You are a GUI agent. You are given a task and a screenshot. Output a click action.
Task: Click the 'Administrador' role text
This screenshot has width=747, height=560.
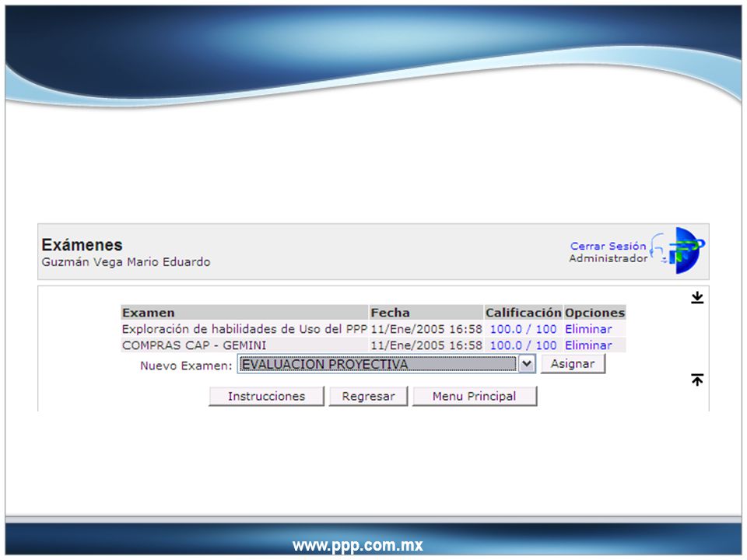coord(608,258)
